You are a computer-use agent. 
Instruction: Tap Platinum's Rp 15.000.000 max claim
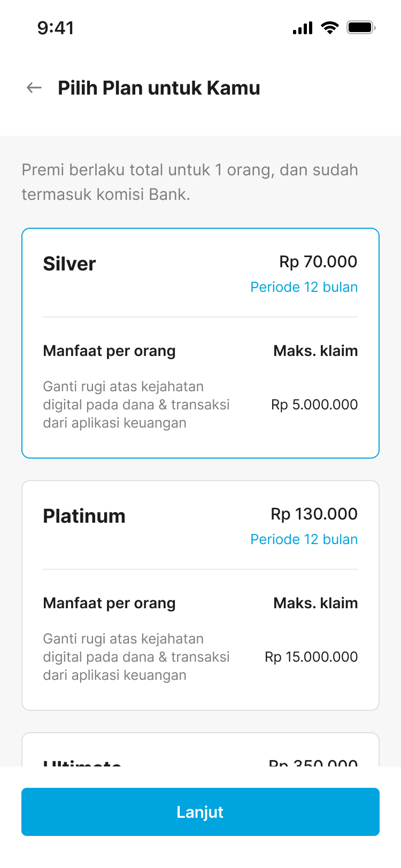311,657
